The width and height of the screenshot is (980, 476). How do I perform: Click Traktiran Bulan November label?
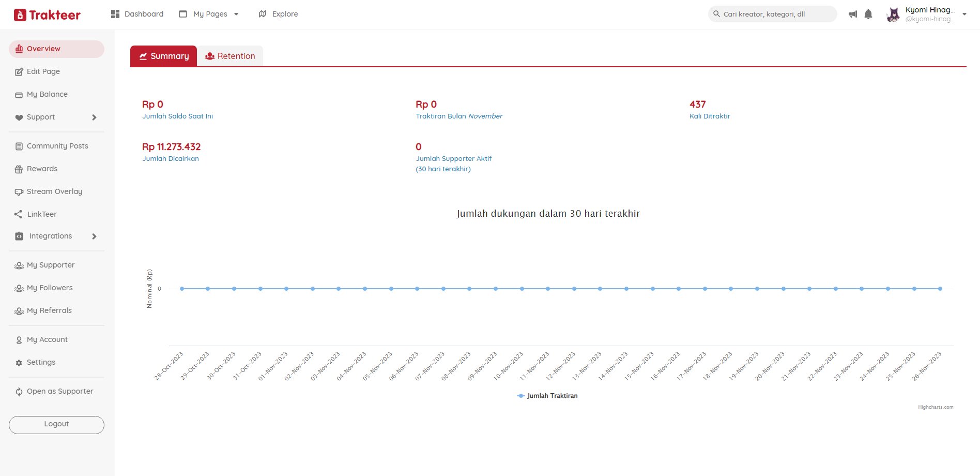point(459,116)
